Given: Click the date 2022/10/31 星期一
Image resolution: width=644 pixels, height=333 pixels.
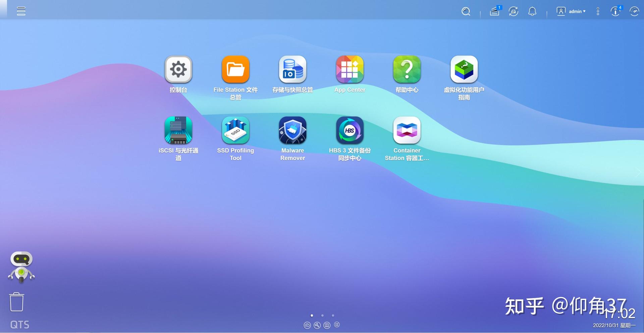Looking at the screenshot, I should [614, 325].
